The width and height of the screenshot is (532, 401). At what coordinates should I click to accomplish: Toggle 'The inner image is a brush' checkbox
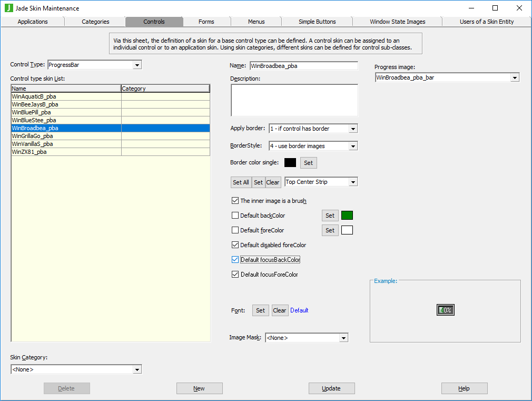235,201
